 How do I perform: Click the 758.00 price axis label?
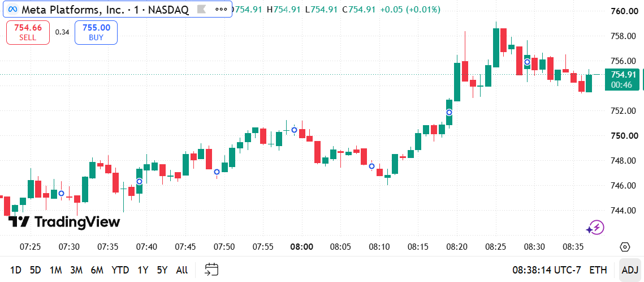point(623,36)
